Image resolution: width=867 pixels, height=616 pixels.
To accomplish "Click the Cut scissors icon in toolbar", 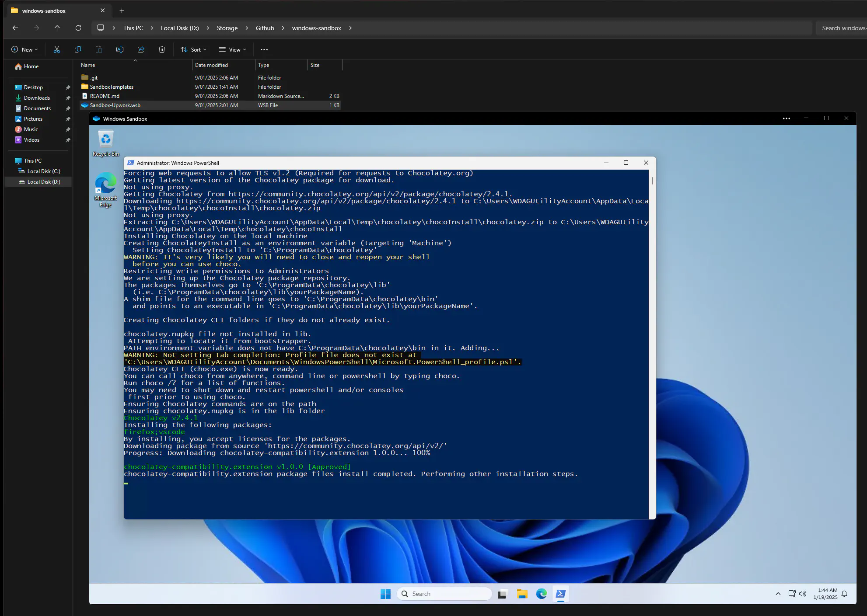I will click(57, 49).
